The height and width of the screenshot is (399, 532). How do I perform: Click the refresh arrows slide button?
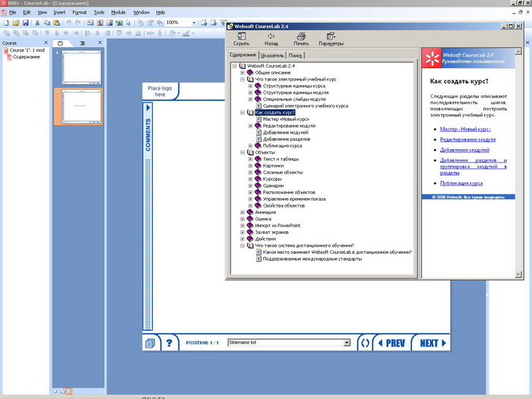[x=365, y=344]
